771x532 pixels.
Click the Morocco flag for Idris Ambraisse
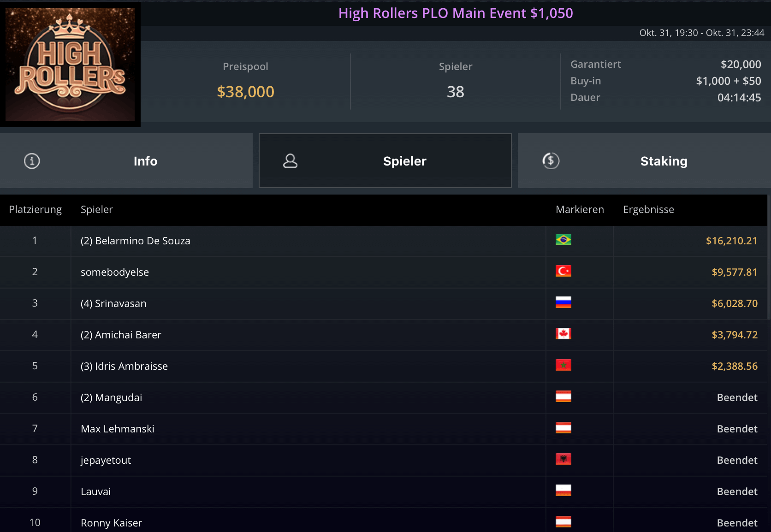tap(563, 365)
